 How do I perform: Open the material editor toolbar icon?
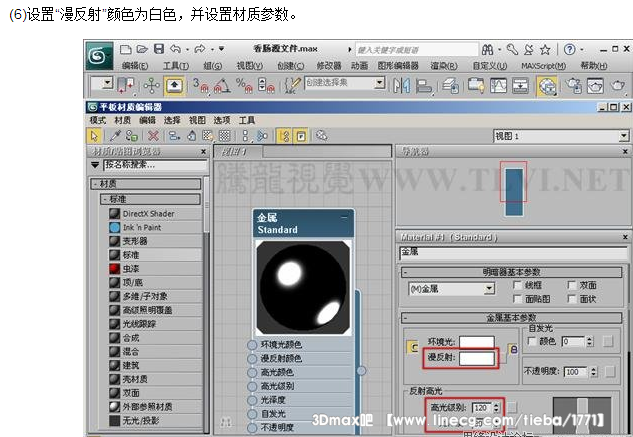(547, 86)
